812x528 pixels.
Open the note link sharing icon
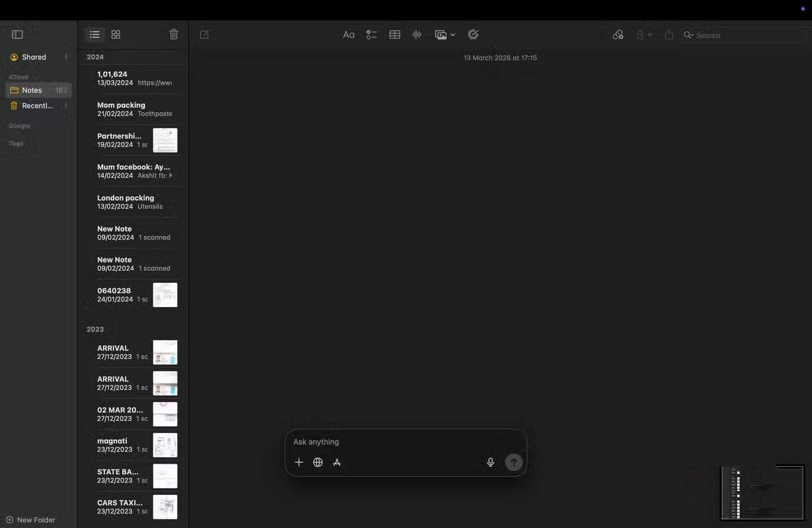click(x=618, y=34)
